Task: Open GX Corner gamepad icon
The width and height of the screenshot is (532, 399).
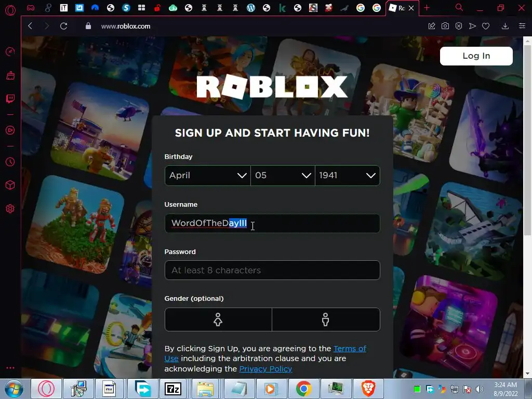Action: (31, 8)
